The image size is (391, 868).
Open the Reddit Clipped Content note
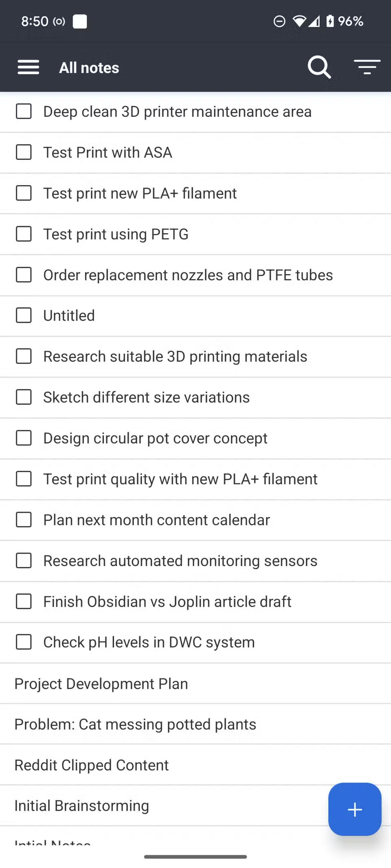pyautogui.click(x=92, y=765)
